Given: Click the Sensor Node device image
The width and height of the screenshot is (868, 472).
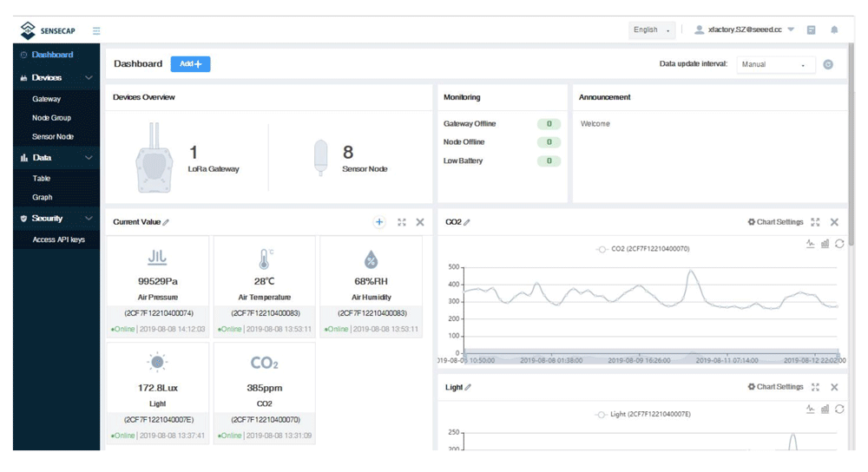Looking at the screenshot, I should point(320,158).
